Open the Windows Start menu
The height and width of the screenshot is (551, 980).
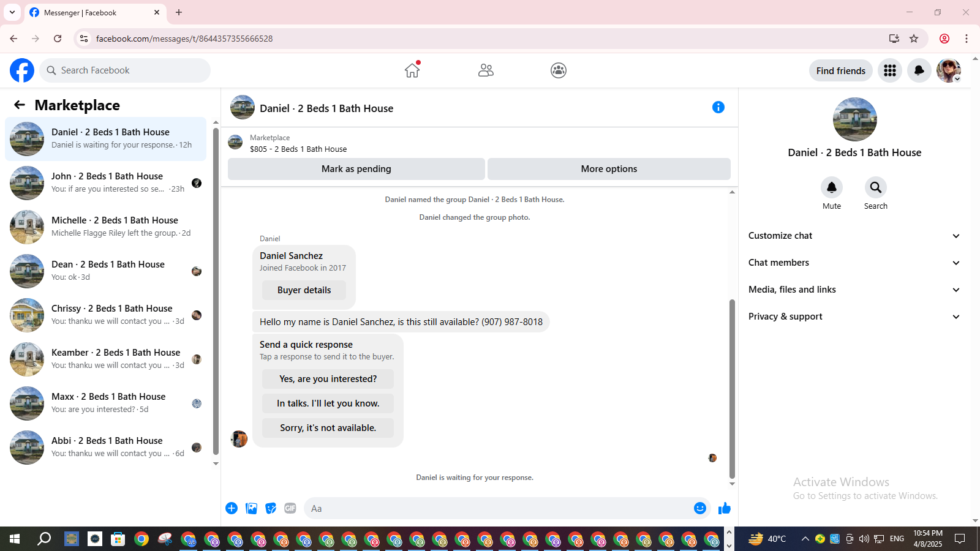pyautogui.click(x=15, y=539)
